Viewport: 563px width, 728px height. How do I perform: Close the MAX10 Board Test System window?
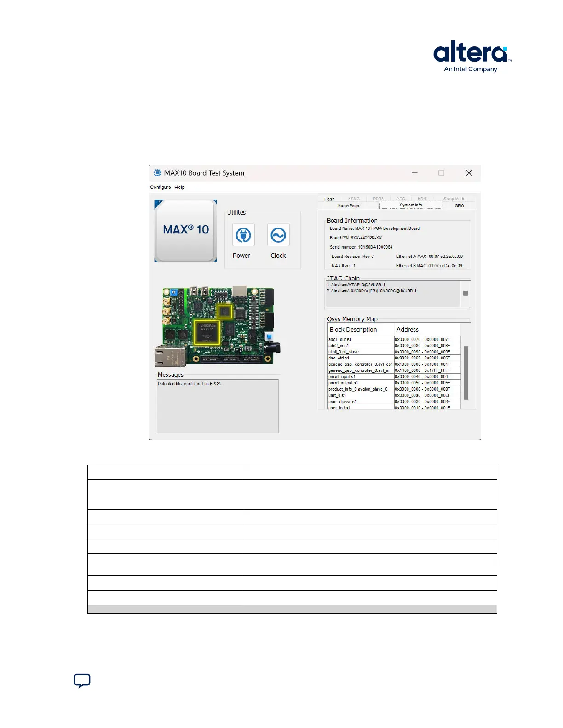click(469, 173)
